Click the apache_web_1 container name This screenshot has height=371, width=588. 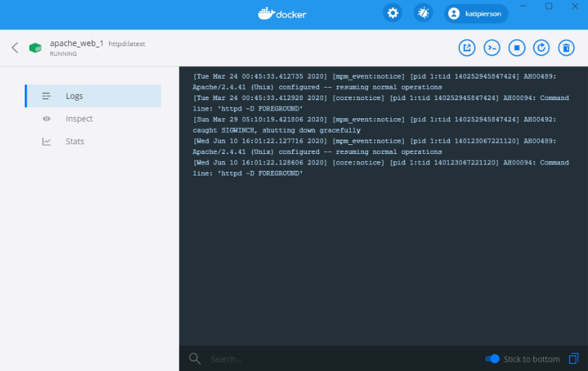[76, 43]
